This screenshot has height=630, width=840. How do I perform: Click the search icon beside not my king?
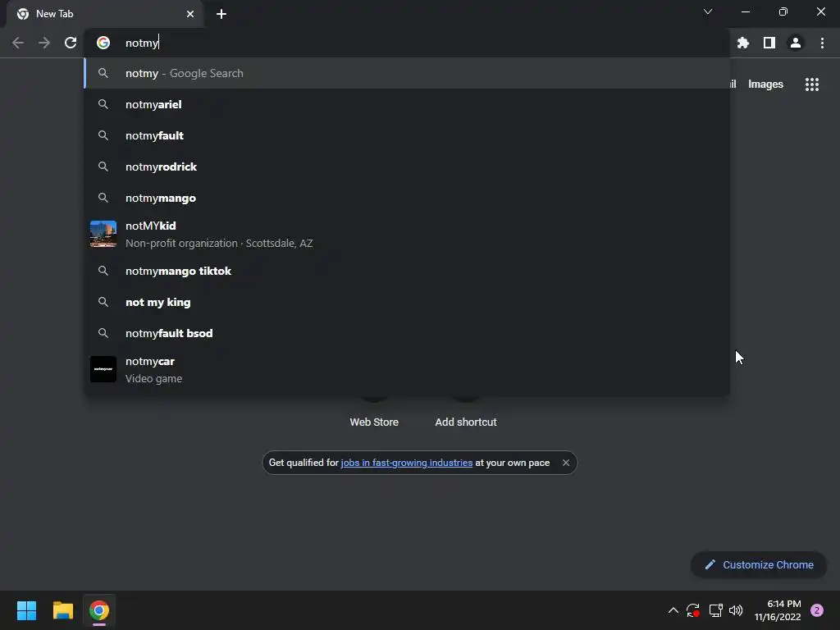(x=103, y=302)
